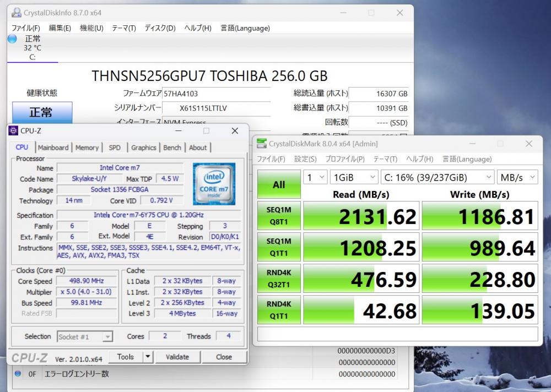Click the blue status orb in the 0F row
This screenshot has height=392, width=551.
pos(18,373)
